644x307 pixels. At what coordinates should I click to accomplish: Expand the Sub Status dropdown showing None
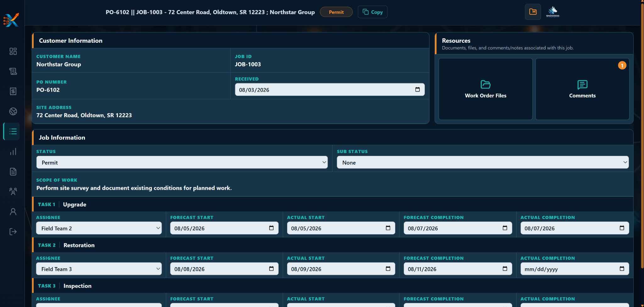pos(483,162)
